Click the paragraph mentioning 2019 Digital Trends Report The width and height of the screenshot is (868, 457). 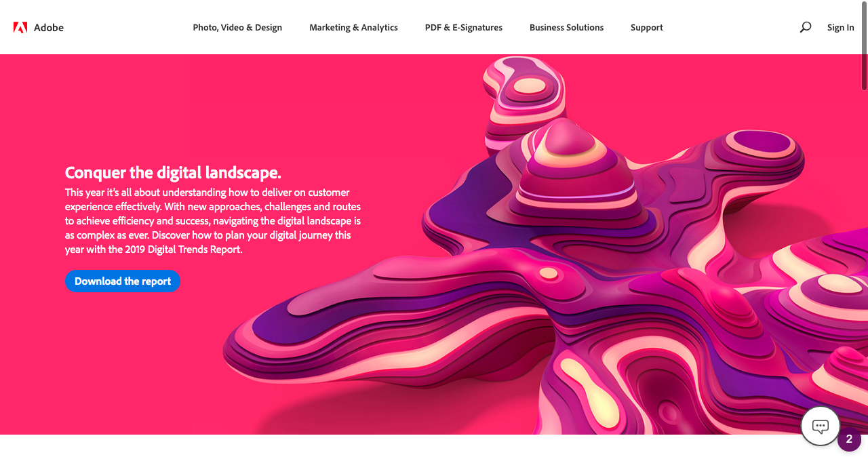tap(213, 221)
